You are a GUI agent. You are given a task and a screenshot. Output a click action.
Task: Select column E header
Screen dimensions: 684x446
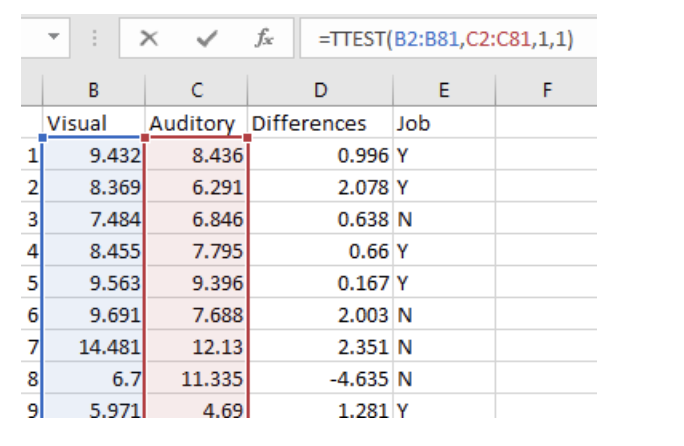(444, 90)
